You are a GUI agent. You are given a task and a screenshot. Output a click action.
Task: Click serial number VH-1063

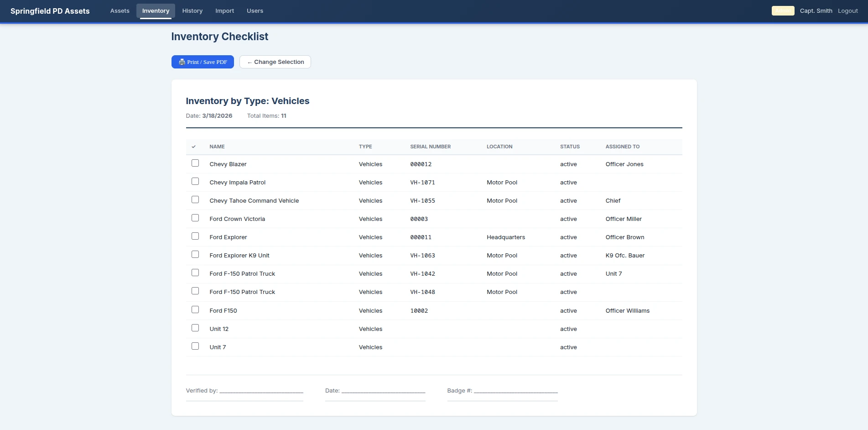click(422, 256)
